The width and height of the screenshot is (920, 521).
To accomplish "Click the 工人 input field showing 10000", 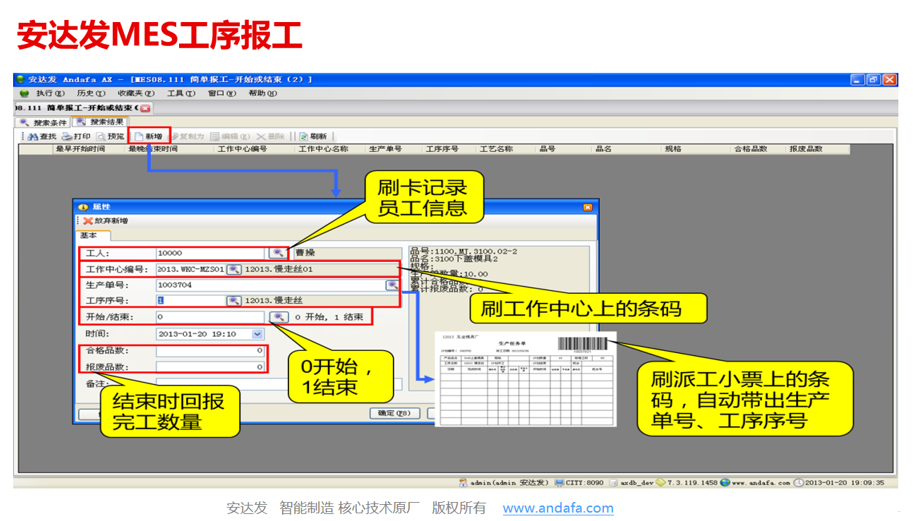I will click(211, 253).
